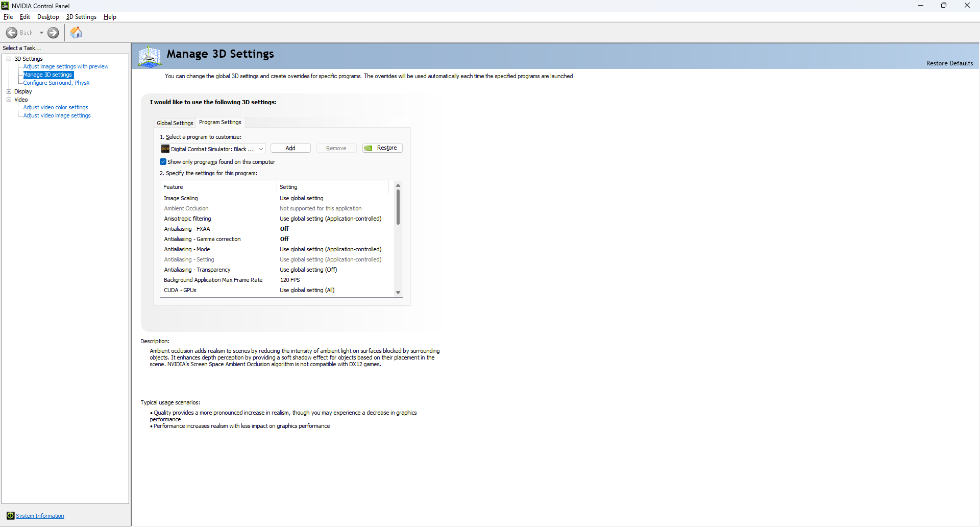Open the Help menu
This screenshot has width=980, height=527.
[110, 17]
